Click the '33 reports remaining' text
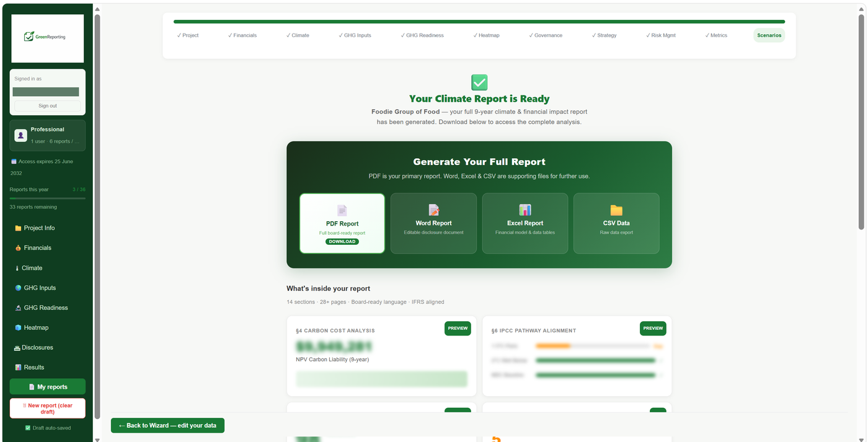This screenshot has height=442, width=868. (x=33, y=207)
